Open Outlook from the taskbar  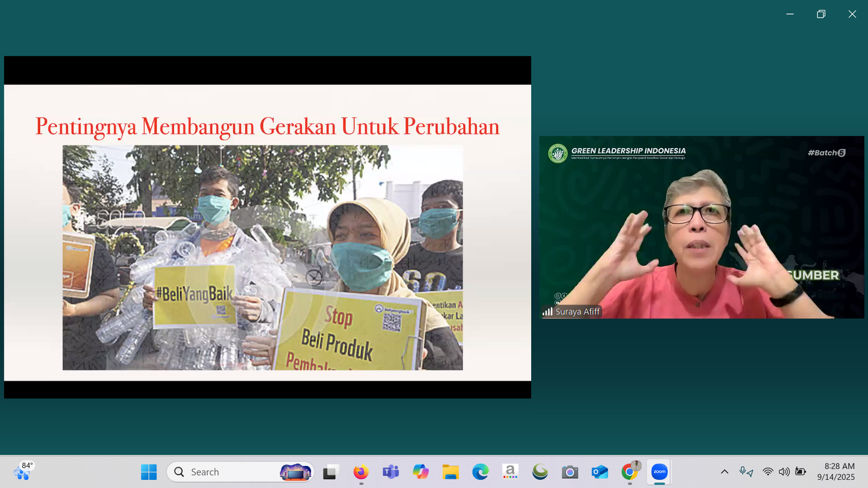click(x=599, y=472)
